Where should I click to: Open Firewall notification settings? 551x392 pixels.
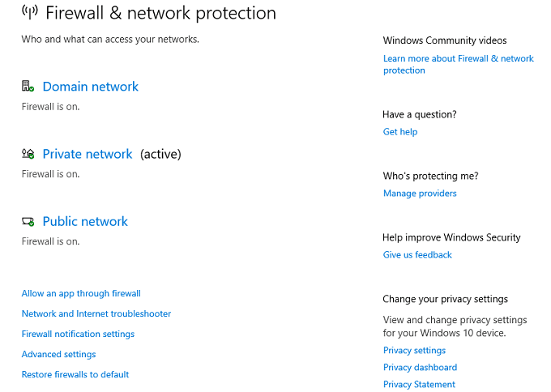78,334
